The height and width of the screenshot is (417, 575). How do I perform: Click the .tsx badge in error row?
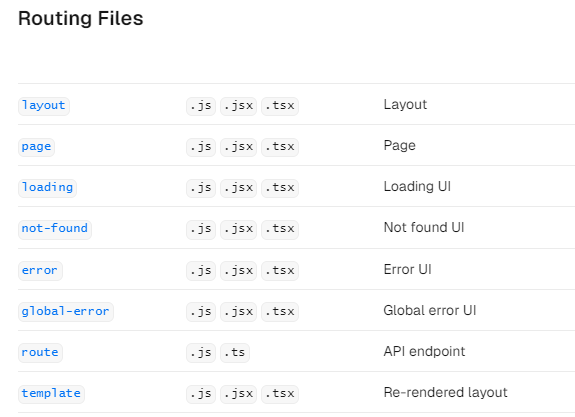coord(280,271)
